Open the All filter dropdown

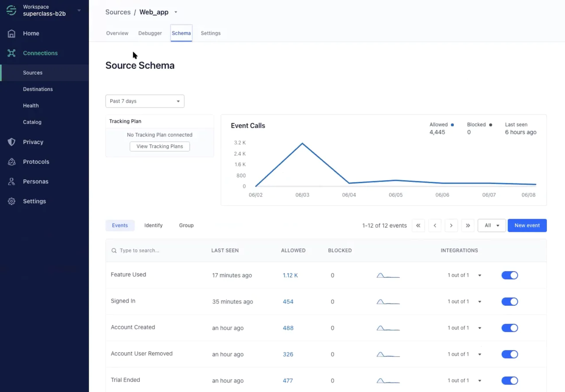click(x=491, y=226)
